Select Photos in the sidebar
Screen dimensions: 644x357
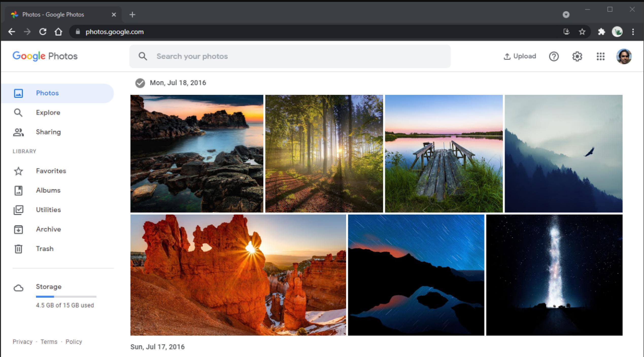[58, 93]
